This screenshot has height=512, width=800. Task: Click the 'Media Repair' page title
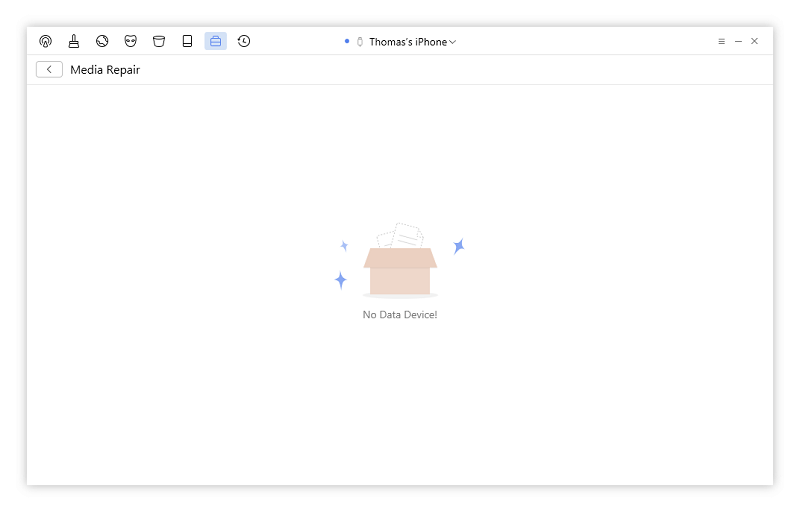point(105,70)
